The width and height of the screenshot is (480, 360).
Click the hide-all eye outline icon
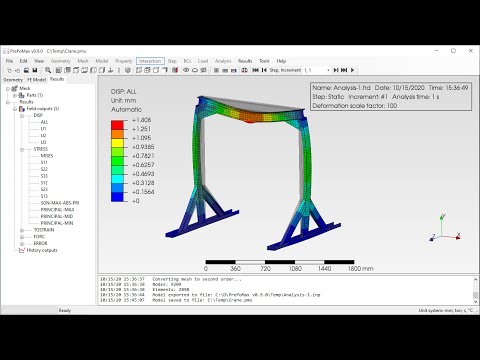(195, 70)
